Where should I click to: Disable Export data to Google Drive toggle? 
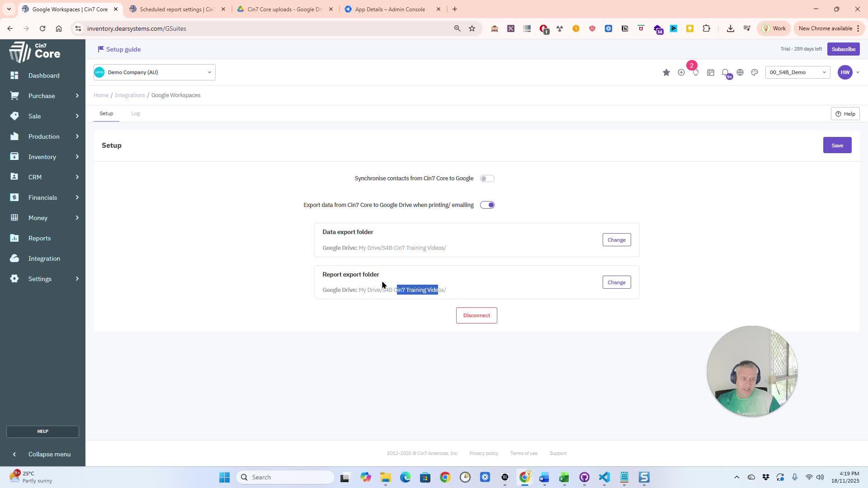(487, 205)
